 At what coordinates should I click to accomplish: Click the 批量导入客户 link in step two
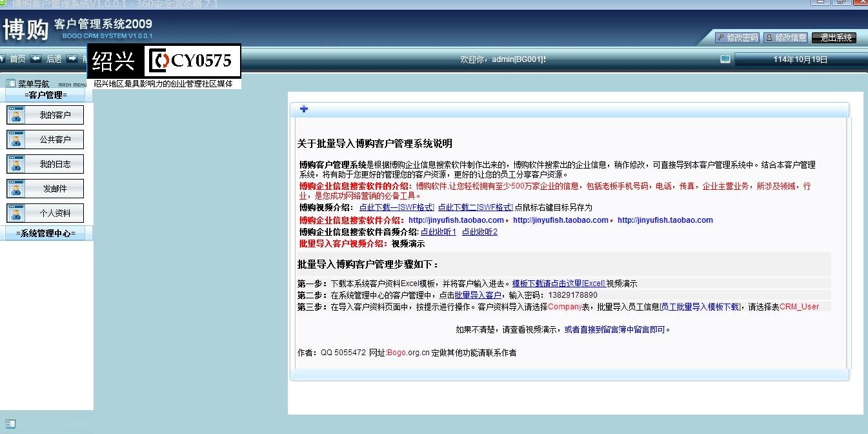coord(478,295)
